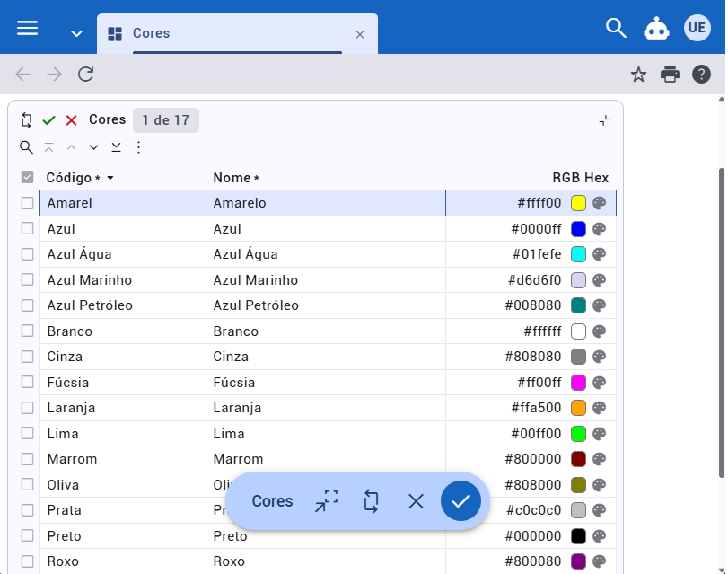Screen dimensions: 728x574
Task: Cancel with X in floating toolbar
Action: tap(416, 501)
